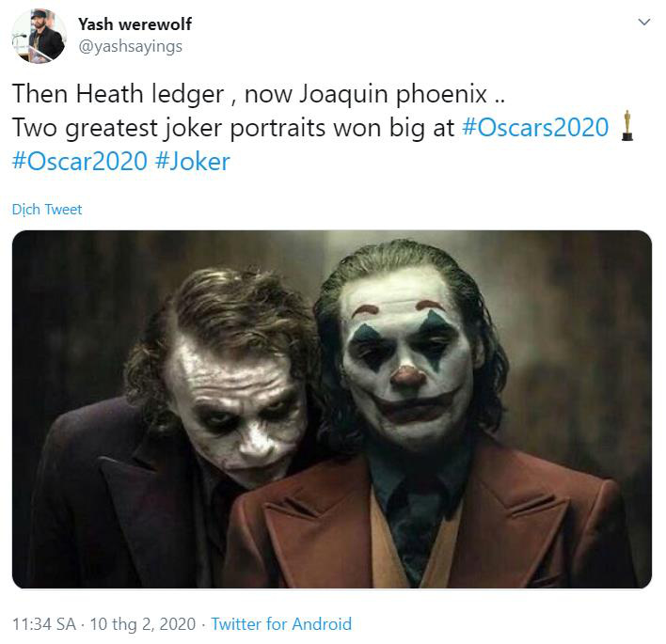The height and width of the screenshot is (644, 666).
Task: Follow the #Joker hashtag link
Action: pyautogui.click(x=193, y=162)
